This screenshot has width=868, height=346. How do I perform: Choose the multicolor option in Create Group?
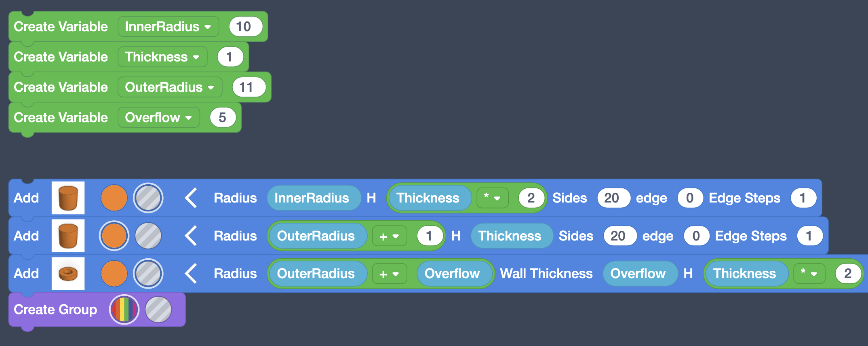124,310
